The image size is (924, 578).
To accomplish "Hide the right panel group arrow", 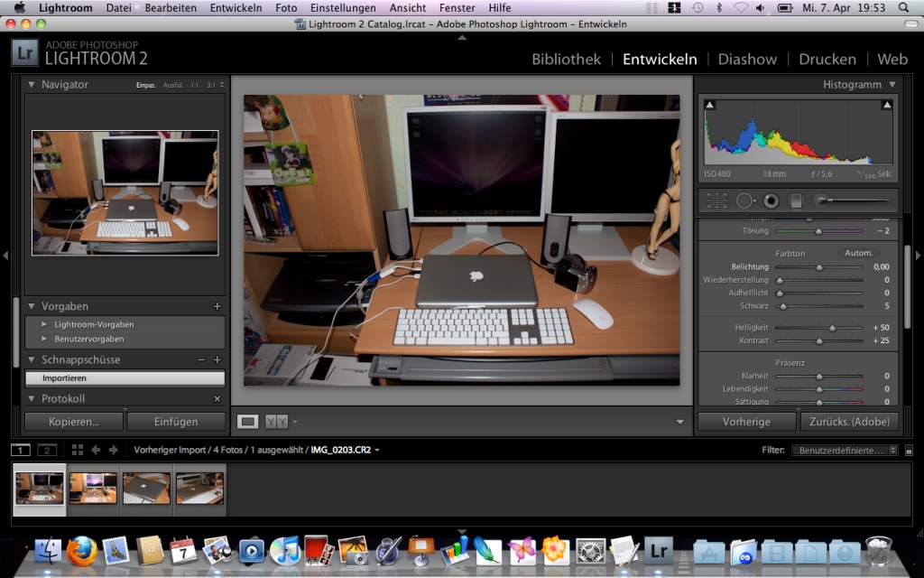I will point(918,256).
